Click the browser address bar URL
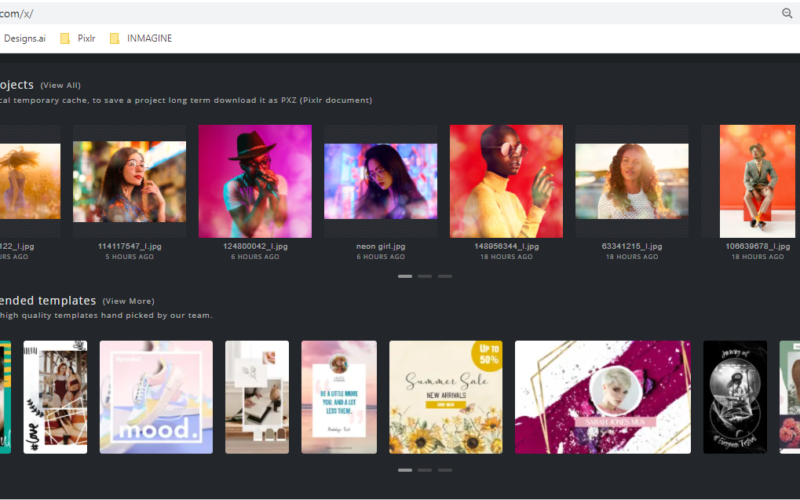 [16, 14]
